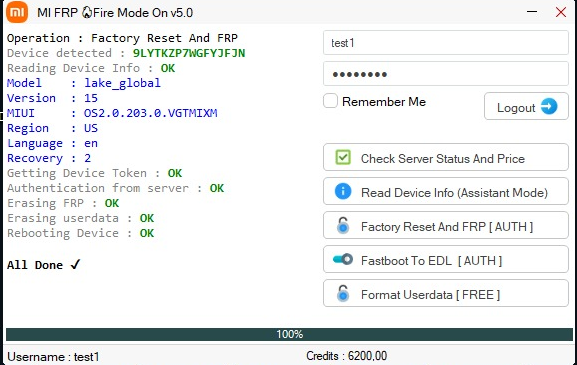
Task: Click the Mi logo icon in title bar
Action: coord(17,12)
